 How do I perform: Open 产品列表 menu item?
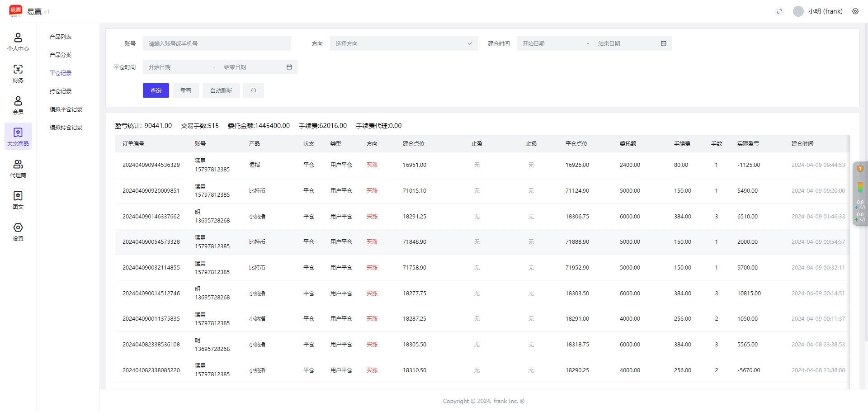61,37
